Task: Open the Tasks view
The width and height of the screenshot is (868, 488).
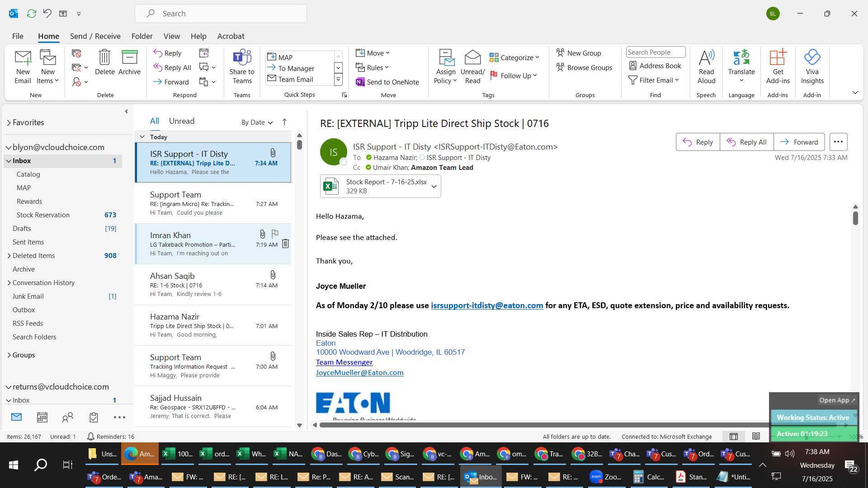Action: point(94,417)
